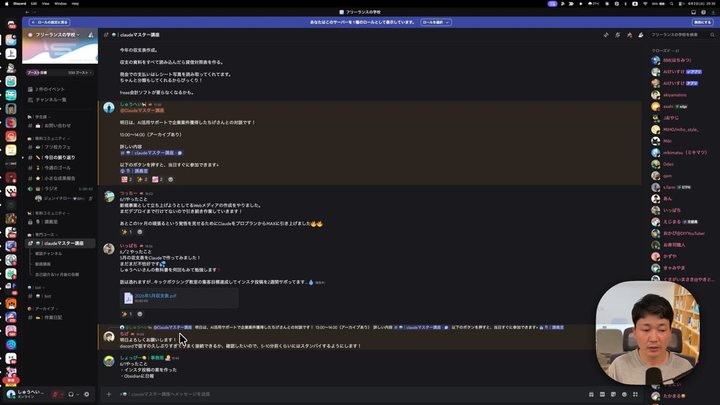This screenshot has height=405, width=720.
Task: Click first reaction on しゅうへい message
Action: [126, 180]
